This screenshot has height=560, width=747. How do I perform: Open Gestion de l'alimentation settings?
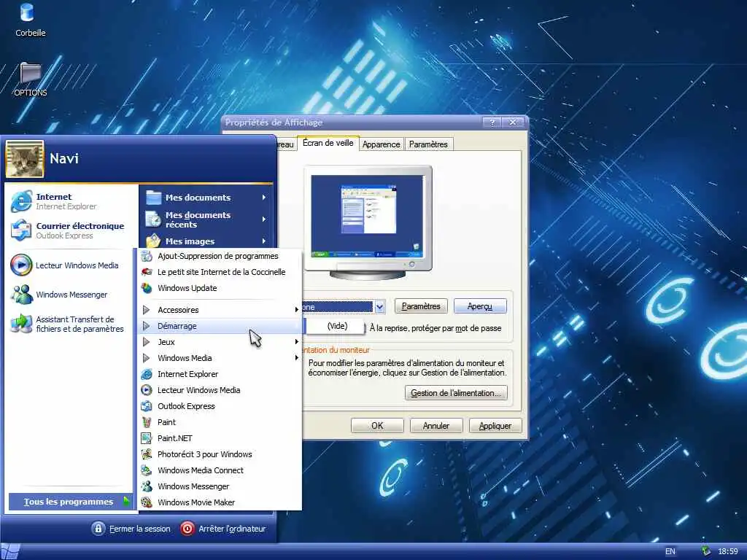coord(456,393)
